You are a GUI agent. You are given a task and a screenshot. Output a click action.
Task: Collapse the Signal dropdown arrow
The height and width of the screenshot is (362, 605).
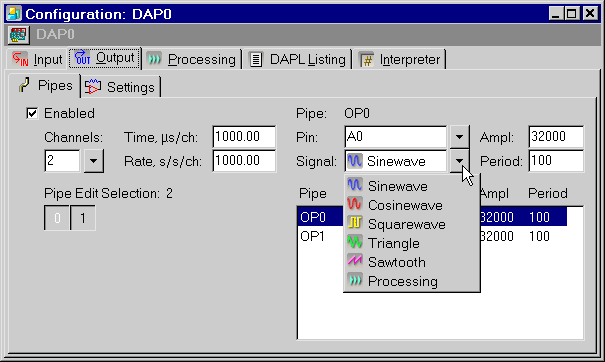[x=459, y=161]
